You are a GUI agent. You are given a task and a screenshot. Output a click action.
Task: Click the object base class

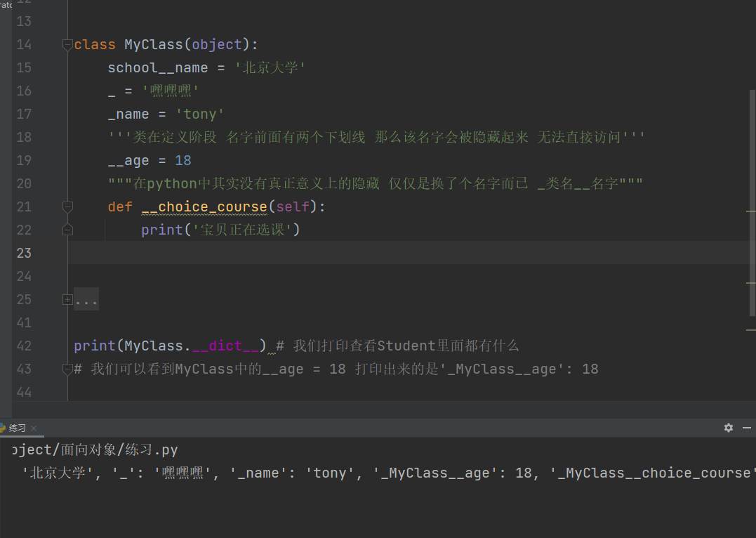pyautogui.click(x=216, y=44)
